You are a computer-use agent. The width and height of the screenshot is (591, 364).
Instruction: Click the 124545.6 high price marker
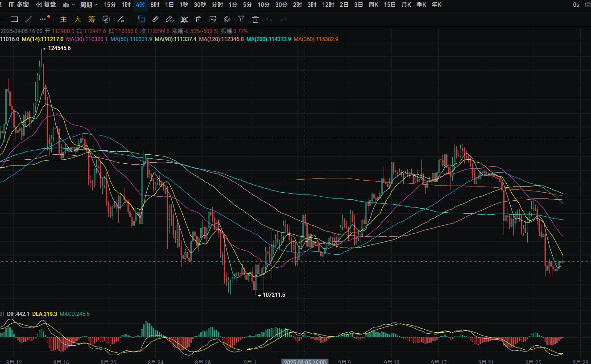point(59,48)
